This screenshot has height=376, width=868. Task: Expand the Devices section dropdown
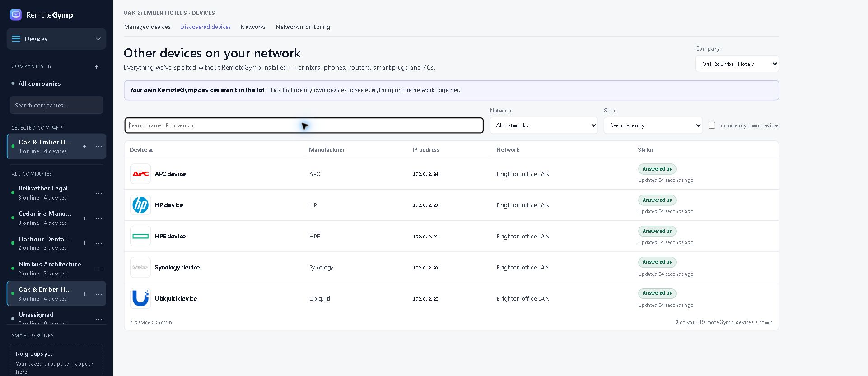[56, 39]
